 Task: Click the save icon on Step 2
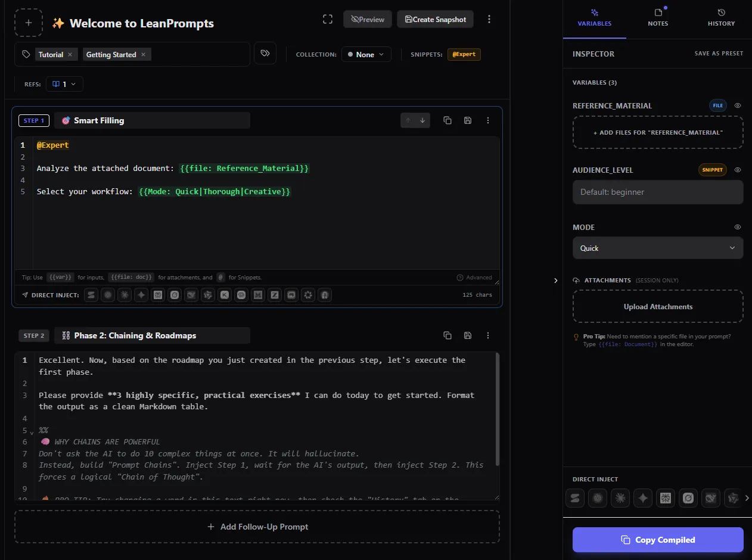(x=468, y=335)
